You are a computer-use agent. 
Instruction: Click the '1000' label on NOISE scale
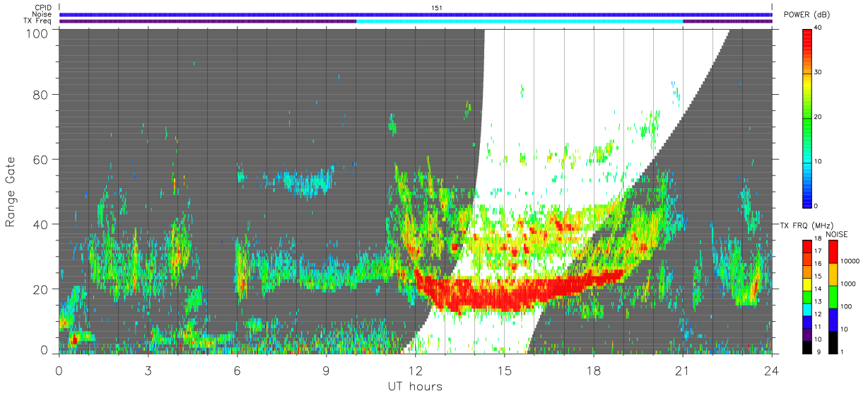(x=849, y=284)
